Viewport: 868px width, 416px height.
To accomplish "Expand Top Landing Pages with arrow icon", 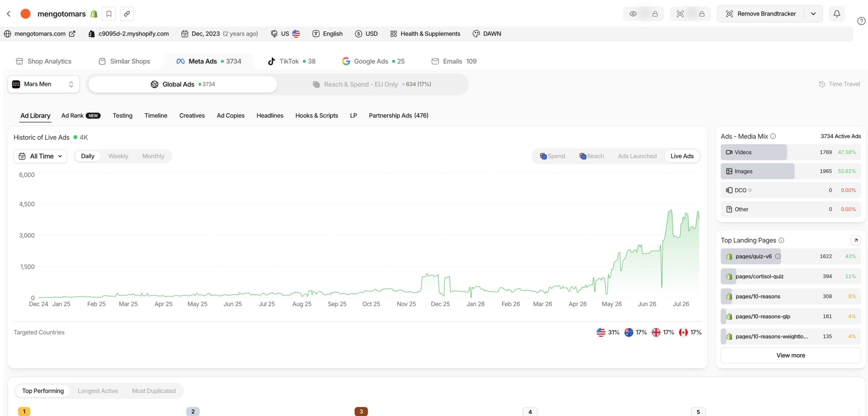I will 856,241.
